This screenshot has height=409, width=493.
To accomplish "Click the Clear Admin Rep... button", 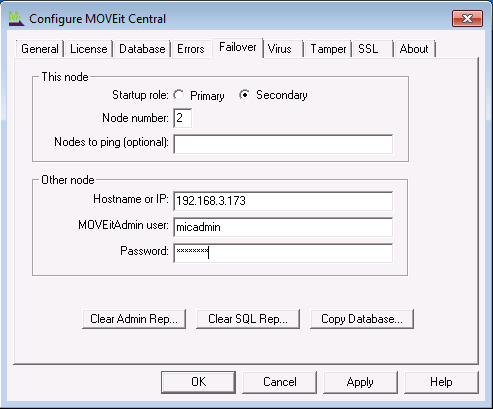I will (x=134, y=319).
